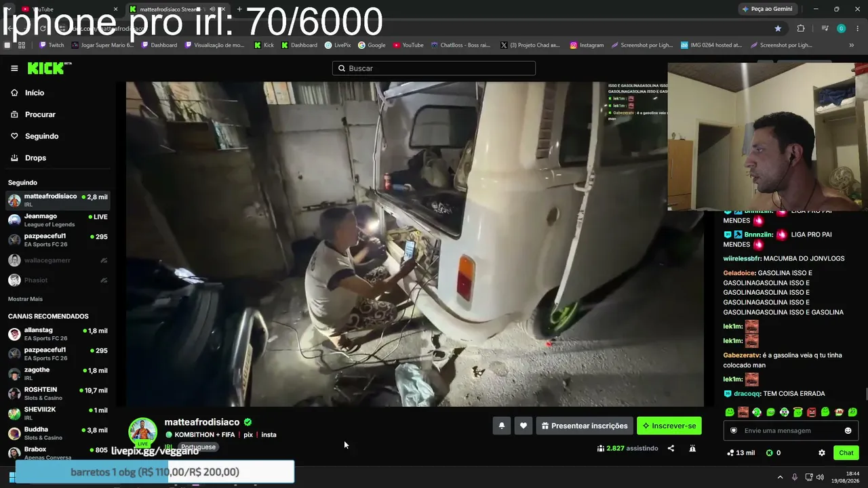Open browser extensions puzzle icon
The image size is (868, 488).
pyautogui.click(x=801, y=28)
